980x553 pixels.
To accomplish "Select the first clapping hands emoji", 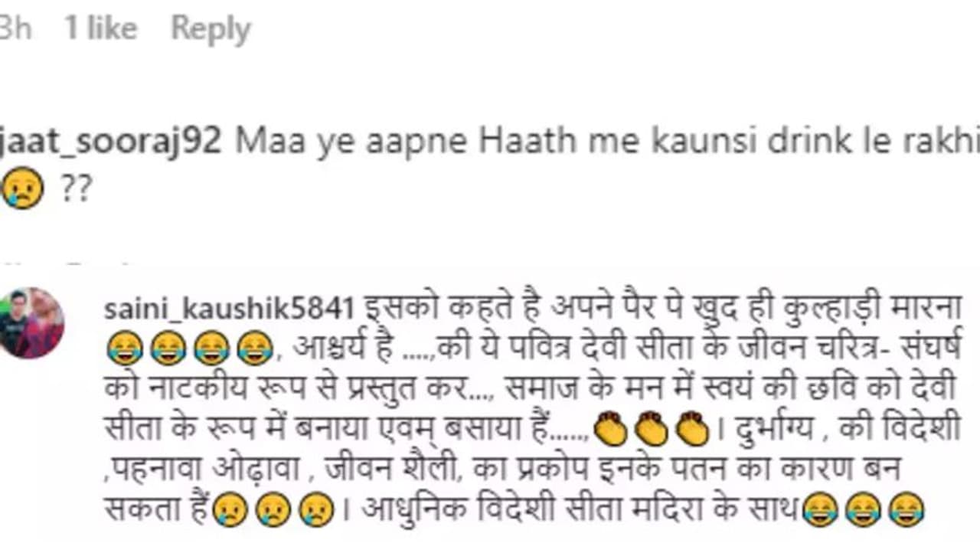I will coord(610,430).
